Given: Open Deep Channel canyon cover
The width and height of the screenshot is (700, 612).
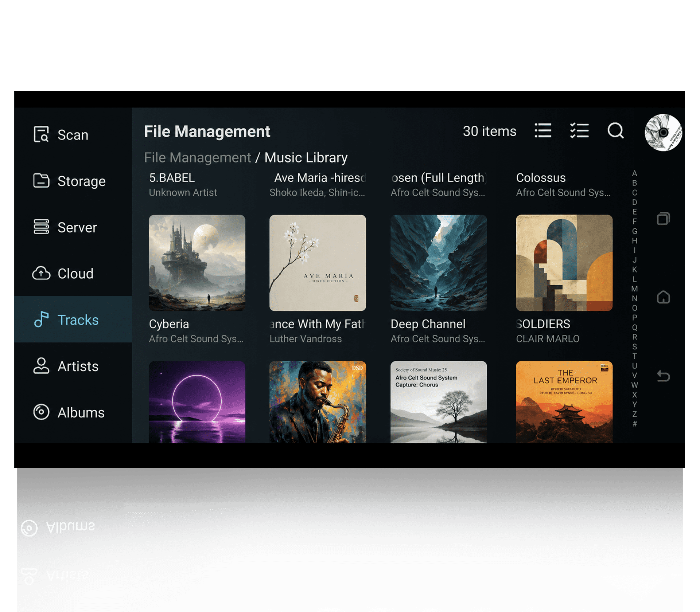Looking at the screenshot, I should tap(439, 263).
